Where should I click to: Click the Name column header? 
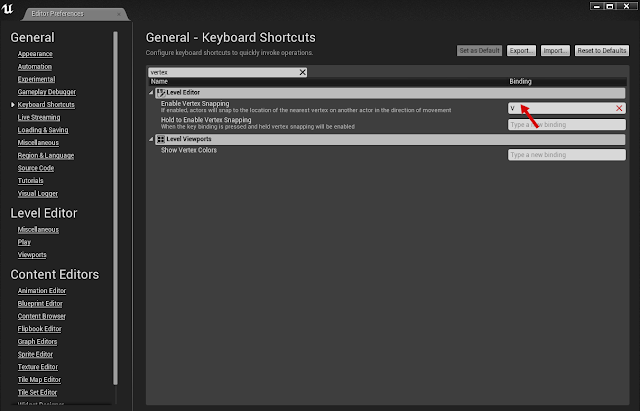pyautogui.click(x=159, y=82)
